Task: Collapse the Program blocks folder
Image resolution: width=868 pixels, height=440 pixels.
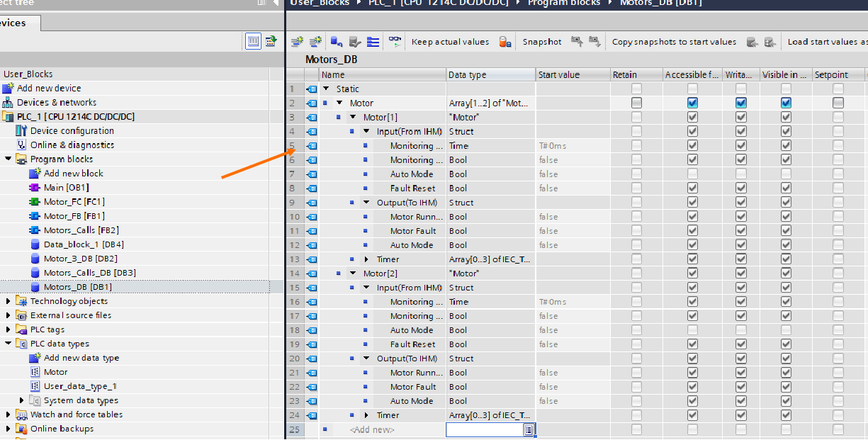Action: [6, 159]
